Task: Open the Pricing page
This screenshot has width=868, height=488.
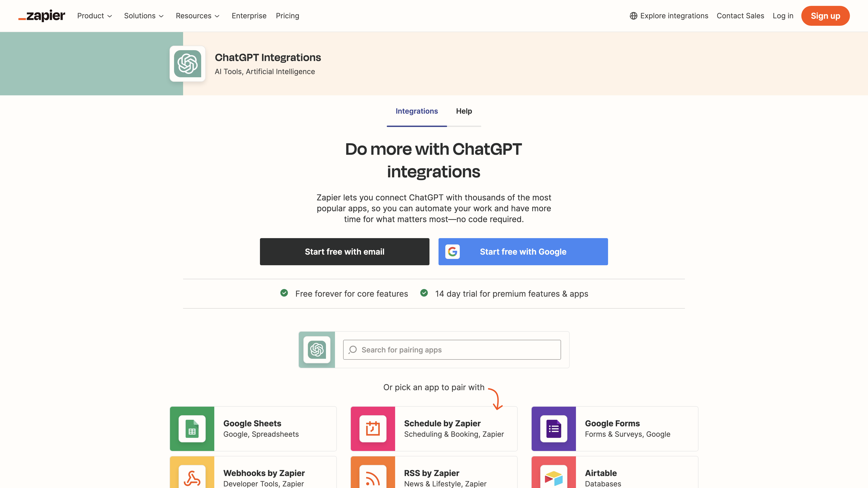Action: [x=288, y=16]
